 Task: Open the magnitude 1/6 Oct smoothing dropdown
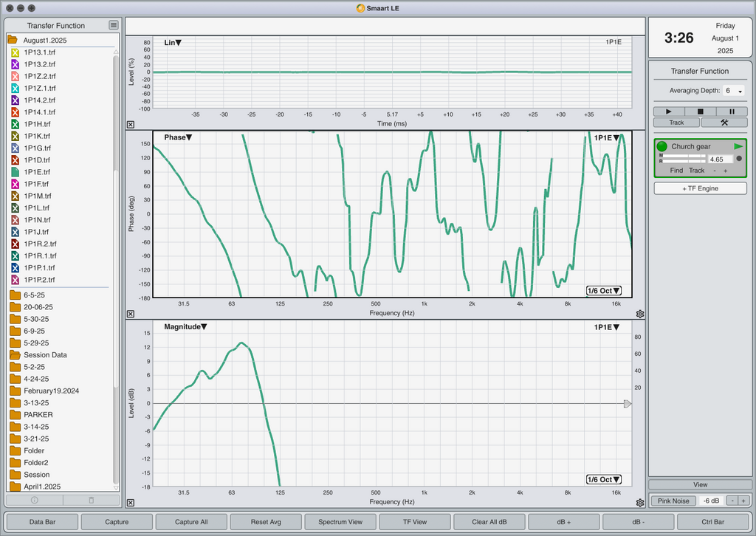[604, 480]
